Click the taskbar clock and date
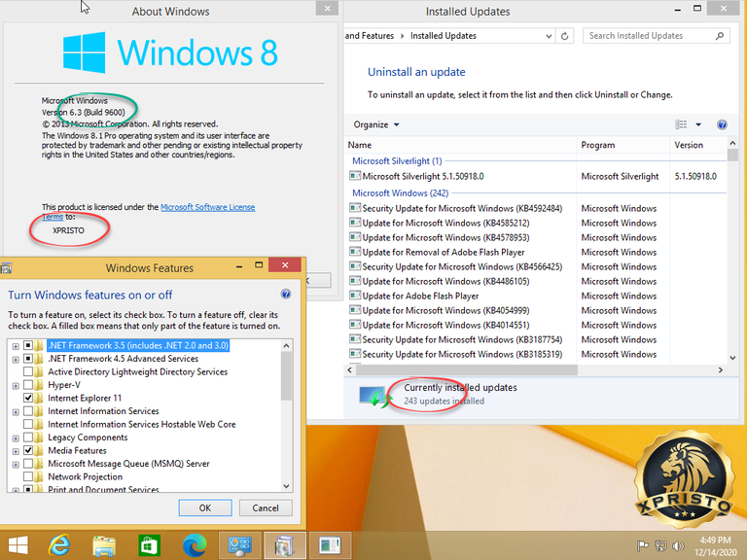The height and width of the screenshot is (560, 747). point(715,546)
